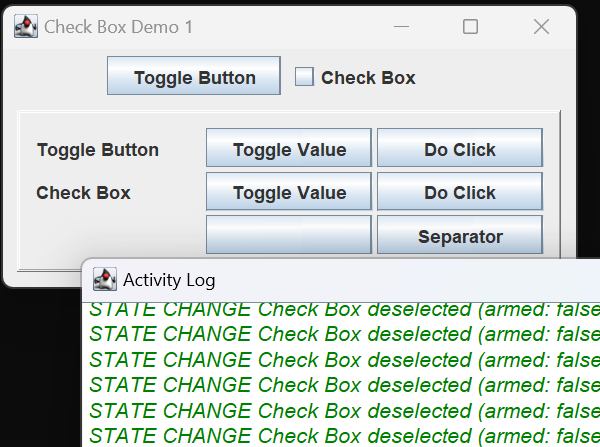
Task: Maximize the Check Box Demo 1 window
Action: point(470,27)
